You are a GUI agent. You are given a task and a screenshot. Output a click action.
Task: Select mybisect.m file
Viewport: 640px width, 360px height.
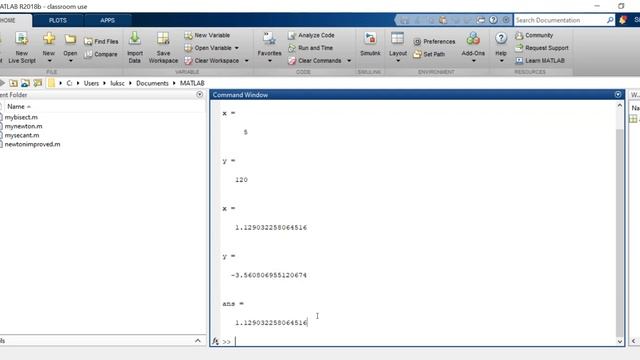(21, 117)
